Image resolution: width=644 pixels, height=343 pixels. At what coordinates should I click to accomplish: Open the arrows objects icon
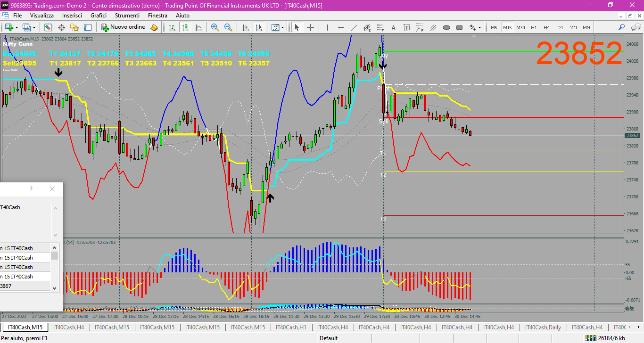coord(473,27)
